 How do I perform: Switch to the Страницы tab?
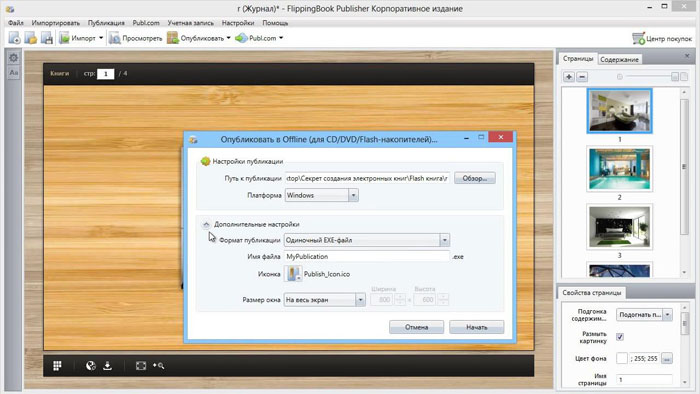[578, 59]
